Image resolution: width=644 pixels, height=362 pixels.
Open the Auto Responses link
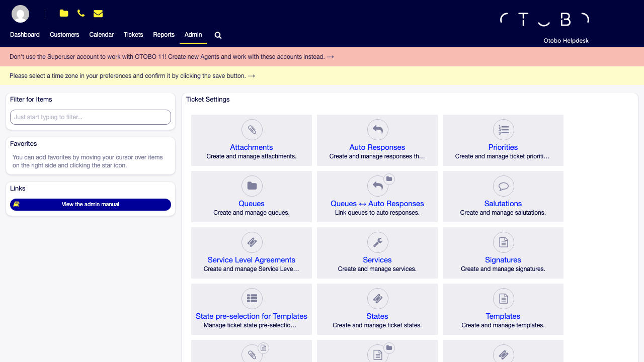(377, 147)
